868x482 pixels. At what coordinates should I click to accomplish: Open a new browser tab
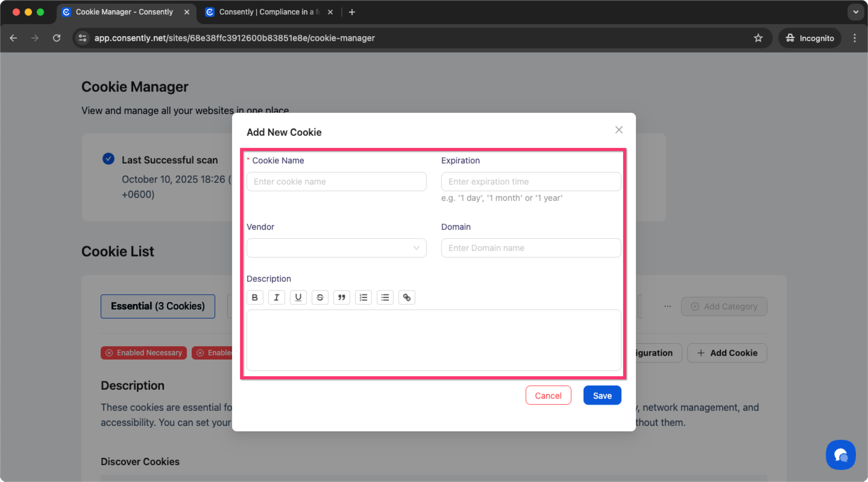tap(352, 12)
